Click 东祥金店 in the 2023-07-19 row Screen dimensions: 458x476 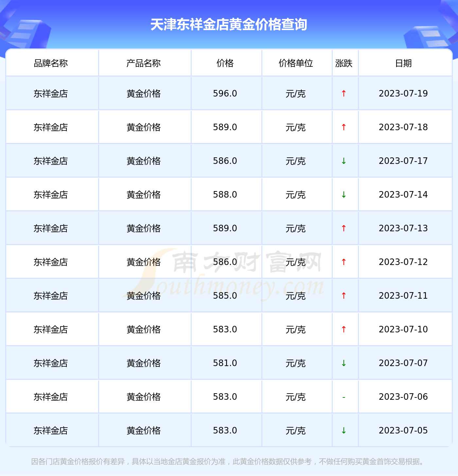51,94
